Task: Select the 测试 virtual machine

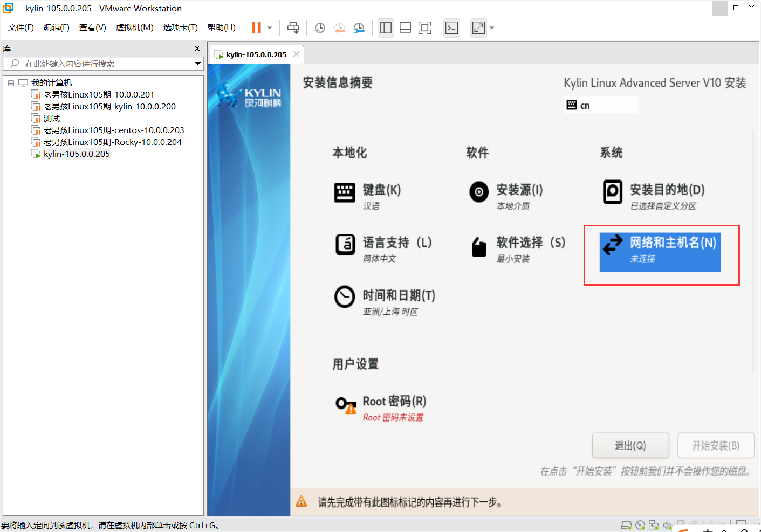Action: click(x=52, y=119)
